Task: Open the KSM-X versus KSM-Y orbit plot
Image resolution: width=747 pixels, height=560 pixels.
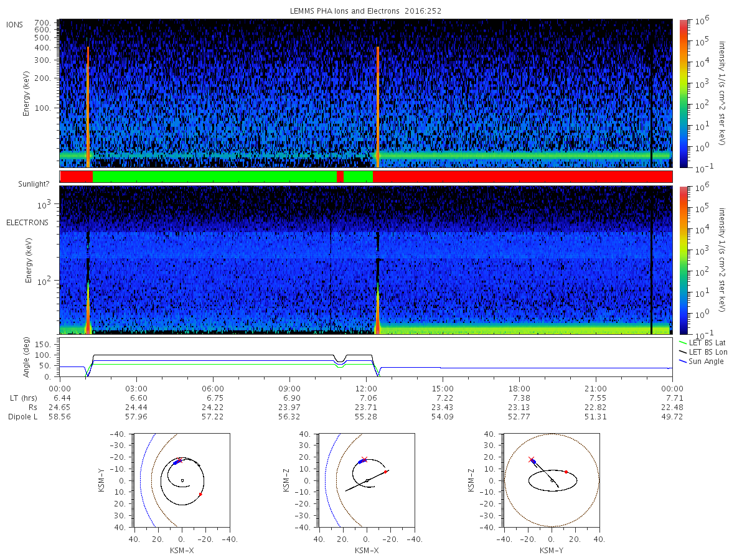Action: tap(181, 480)
